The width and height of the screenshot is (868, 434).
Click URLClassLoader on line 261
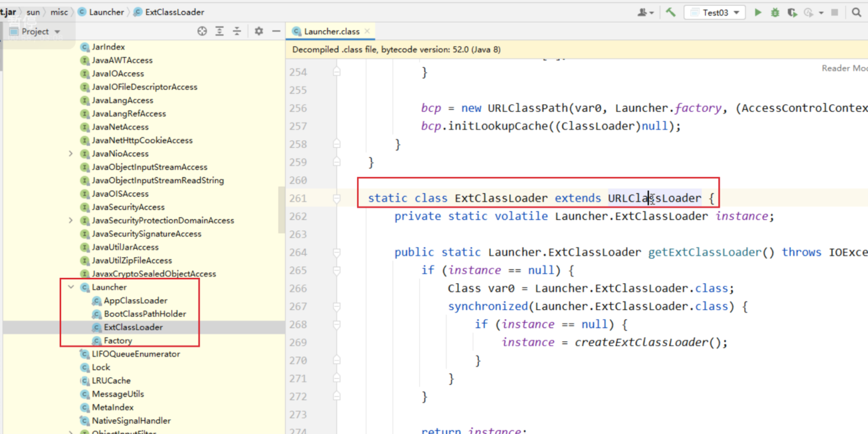point(654,198)
